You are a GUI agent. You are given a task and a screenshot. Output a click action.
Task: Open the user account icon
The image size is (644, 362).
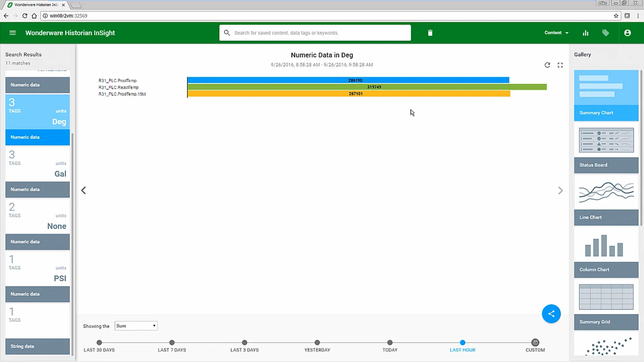click(x=627, y=33)
